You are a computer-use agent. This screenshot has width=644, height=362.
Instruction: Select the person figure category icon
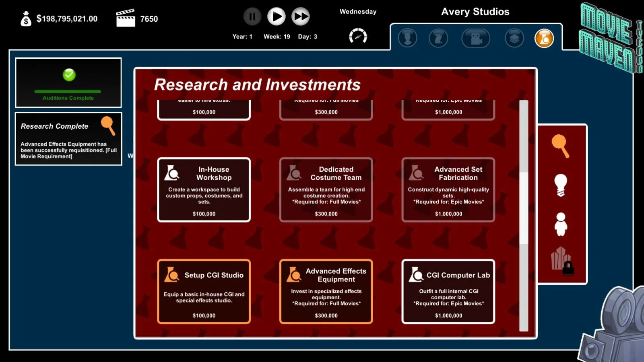pyautogui.click(x=560, y=224)
